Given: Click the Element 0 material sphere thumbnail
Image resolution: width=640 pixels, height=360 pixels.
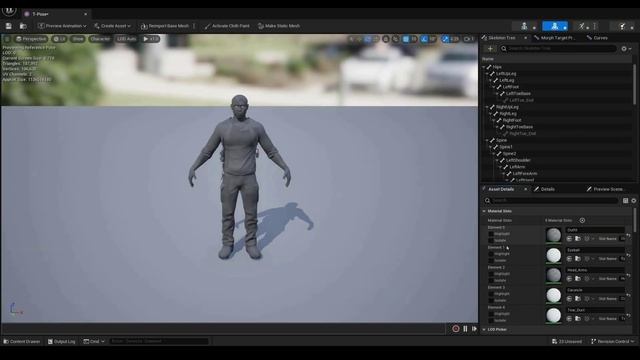Looking at the screenshot, I should (553, 235).
